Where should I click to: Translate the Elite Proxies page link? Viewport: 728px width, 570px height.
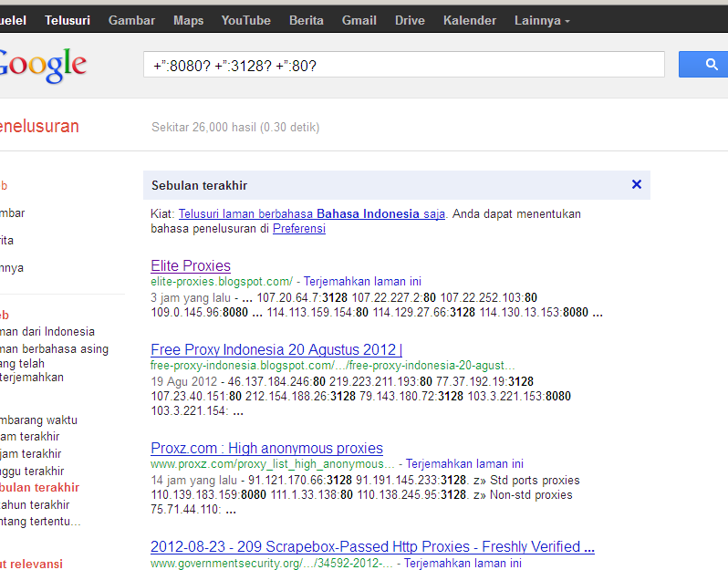pos(362,281)
